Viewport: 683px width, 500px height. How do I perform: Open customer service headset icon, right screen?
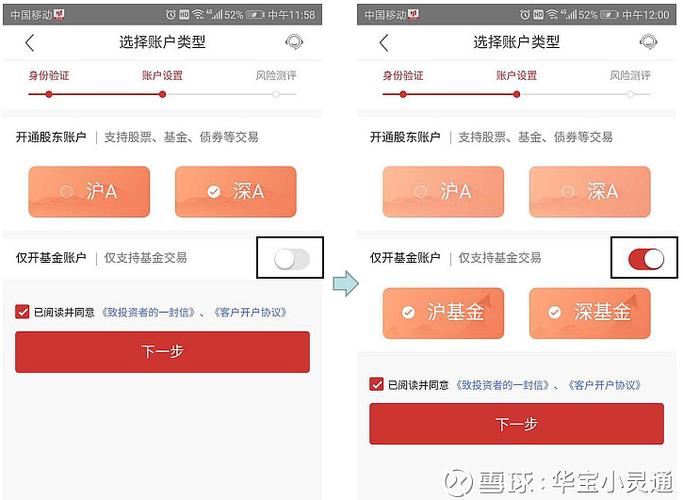648,42
